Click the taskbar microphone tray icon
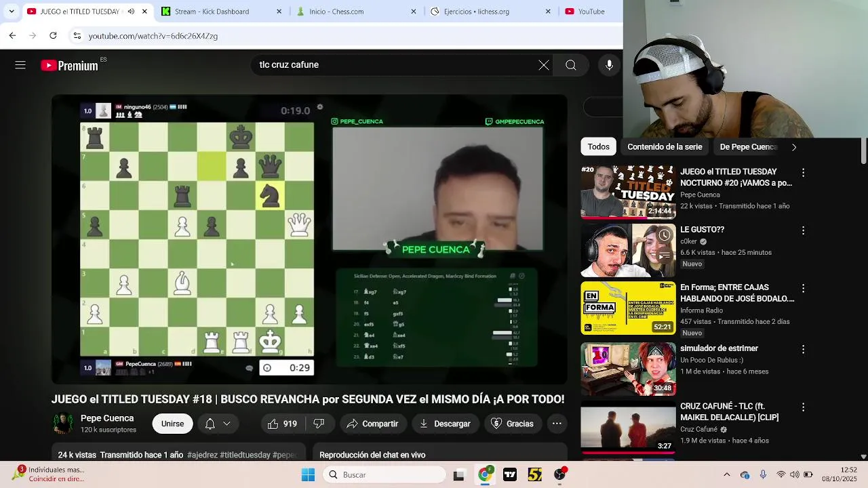 [763, 474]
